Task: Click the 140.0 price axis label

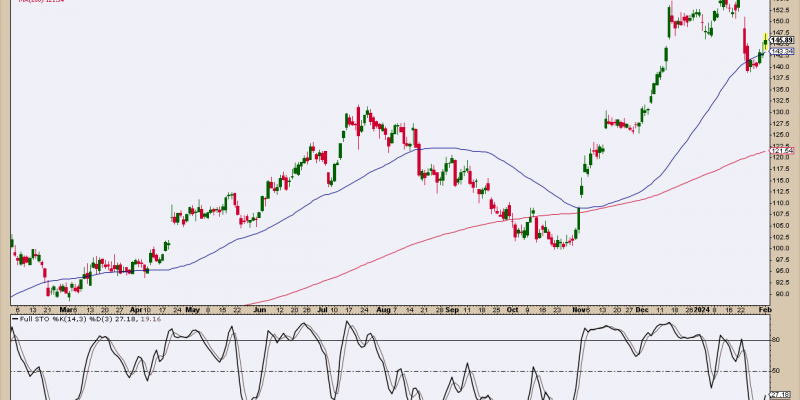Action: coord(779,66)
